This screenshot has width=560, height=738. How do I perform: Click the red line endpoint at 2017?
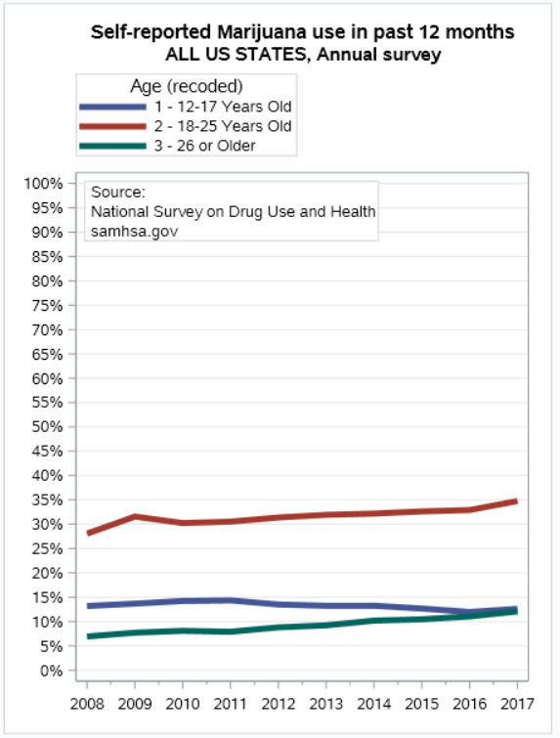[x=516, y=501]
